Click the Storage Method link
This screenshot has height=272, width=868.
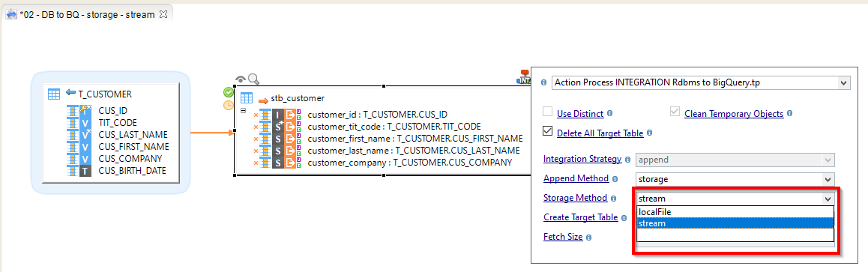575,198
